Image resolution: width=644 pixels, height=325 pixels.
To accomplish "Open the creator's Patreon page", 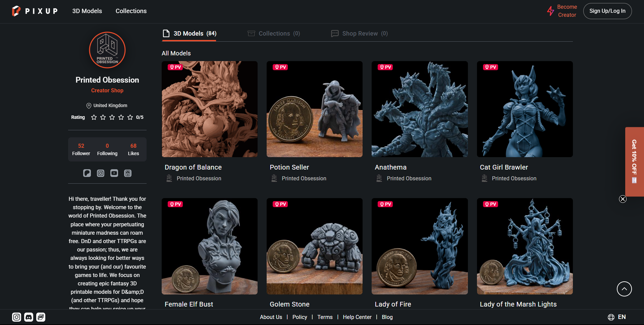I will [x=87, y=173].
